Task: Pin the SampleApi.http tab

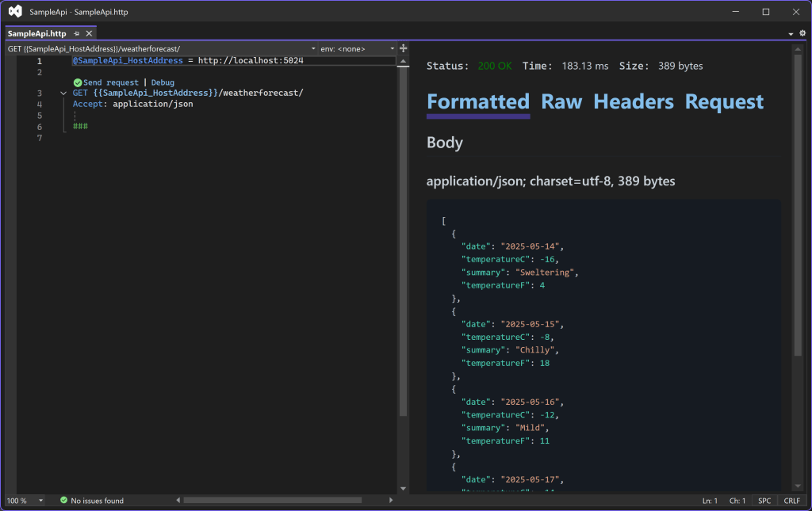Action: (76, 33)
